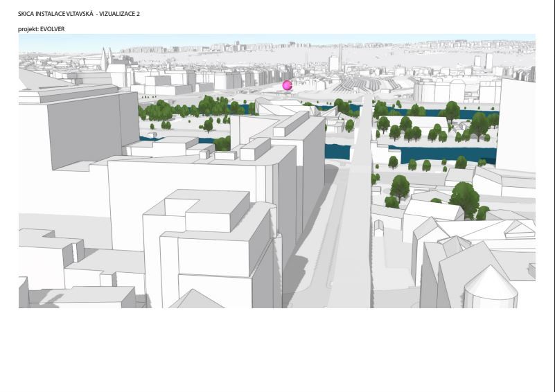The height and width of the screenshot is (392, 555).
Task: Click the distant high-rise at top right
Action: click(x=488, y=61)
